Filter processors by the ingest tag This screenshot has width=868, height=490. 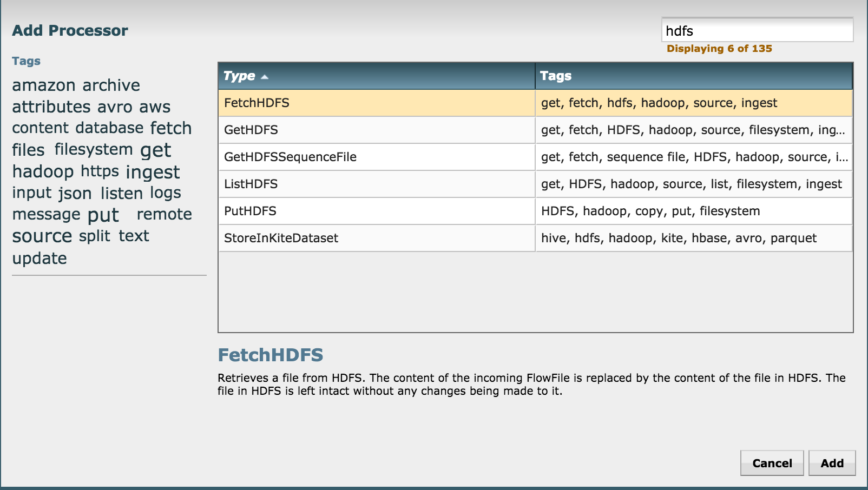153,171
